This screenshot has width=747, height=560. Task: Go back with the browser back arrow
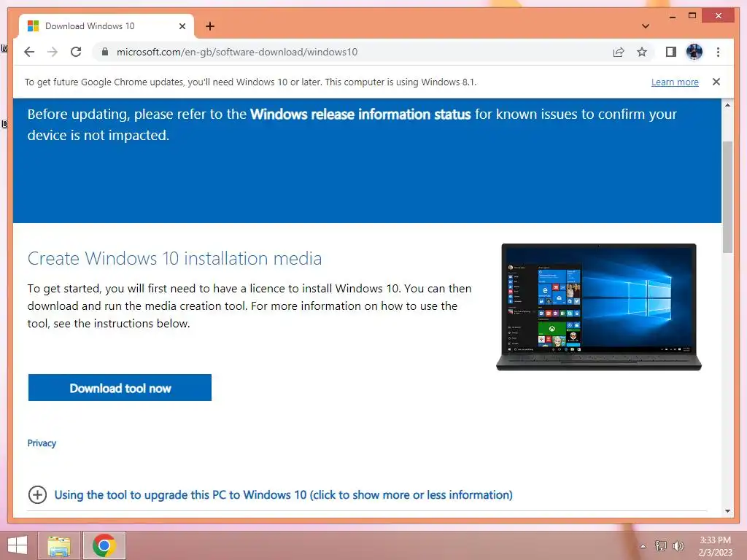29,52
